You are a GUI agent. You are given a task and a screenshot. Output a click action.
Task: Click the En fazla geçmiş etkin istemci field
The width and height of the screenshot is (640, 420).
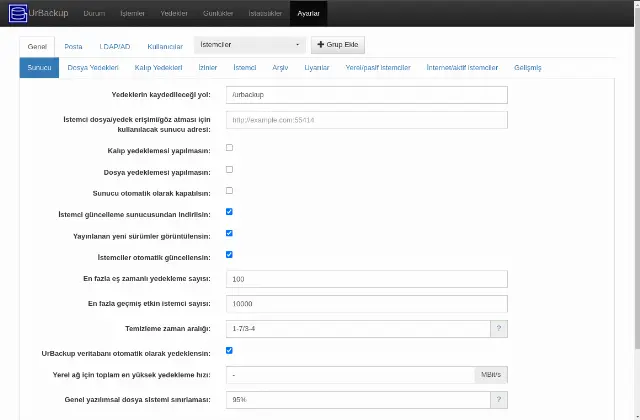(367, 304)
